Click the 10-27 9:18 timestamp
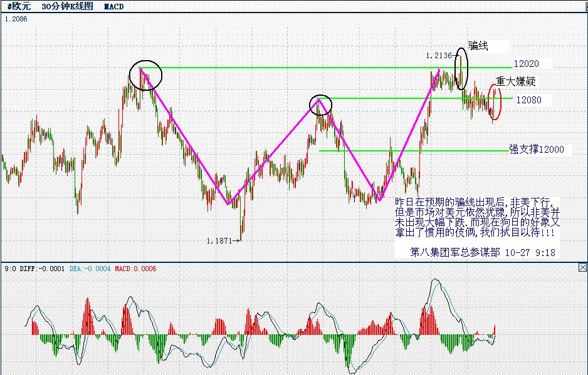The image size is (588, 375). (530, 253)
